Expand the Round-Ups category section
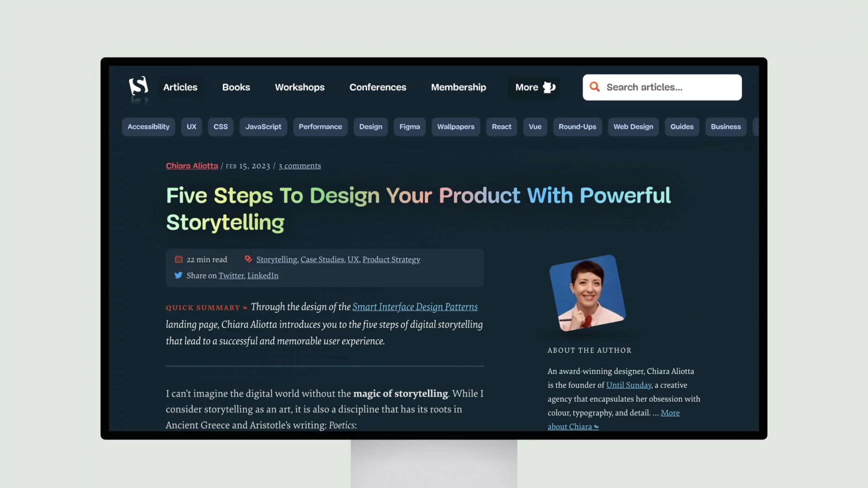 pos(577,127)
